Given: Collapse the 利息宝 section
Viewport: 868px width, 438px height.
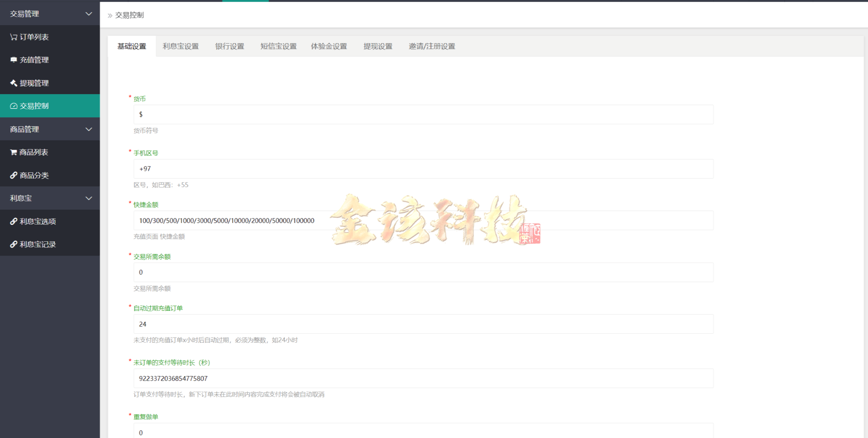Looking at the screenshot, I should pos(88,198).
